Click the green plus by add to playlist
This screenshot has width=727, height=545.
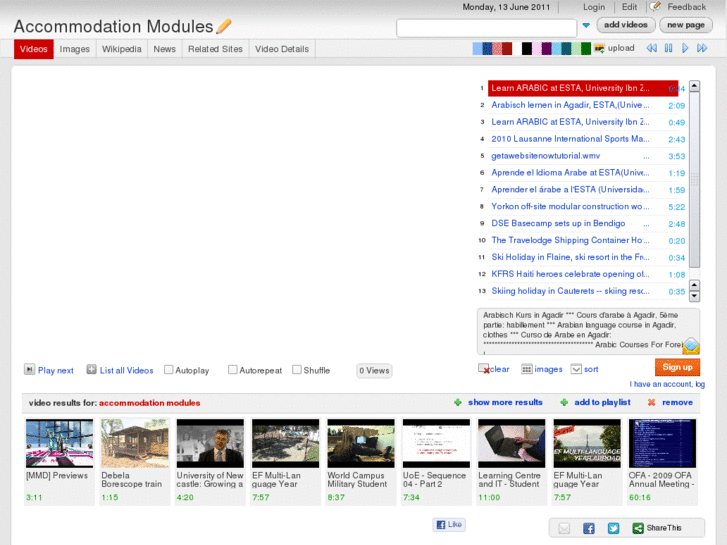click(x=564, y=403)
